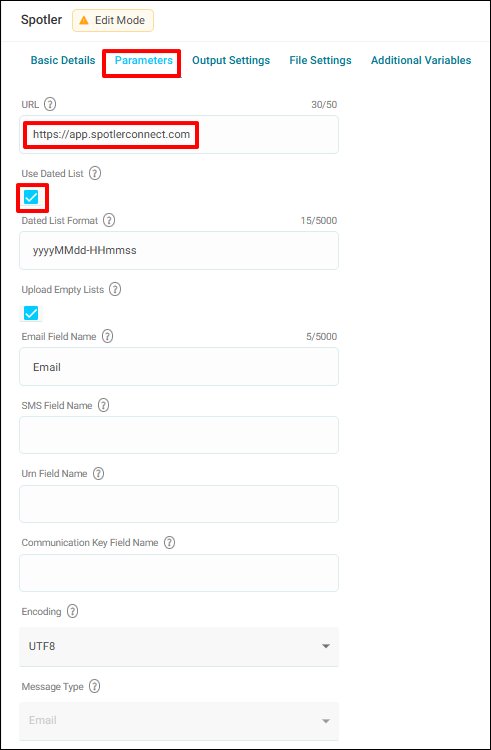491x750 pixels.
Task: Go to the File Settings tab
Action: [320, 60]
